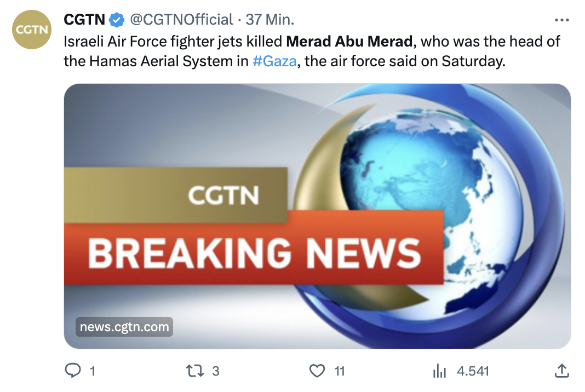Open the Breaking News image card
The height and width of the screenshot is (392, 585).
pos(317,216)
